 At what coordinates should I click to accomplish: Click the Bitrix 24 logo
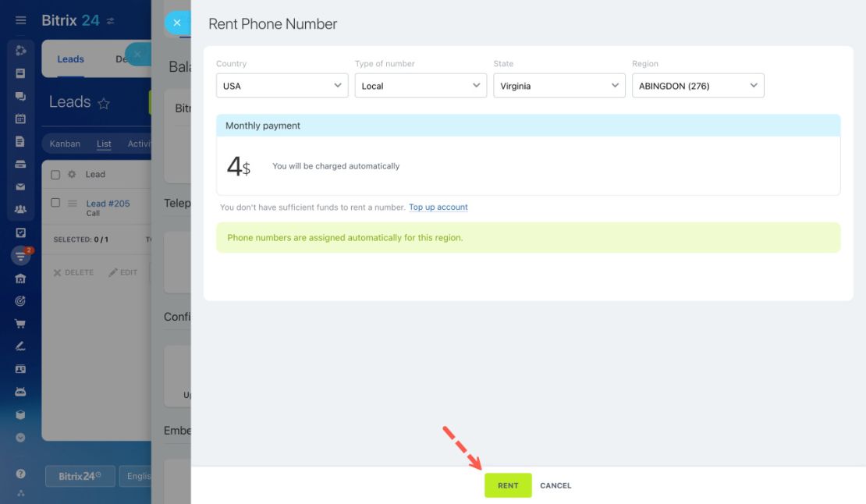coord(70,20)
